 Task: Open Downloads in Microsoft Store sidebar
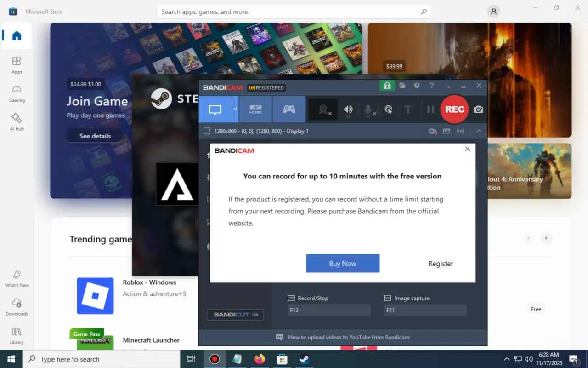click(x=17, y=307)
